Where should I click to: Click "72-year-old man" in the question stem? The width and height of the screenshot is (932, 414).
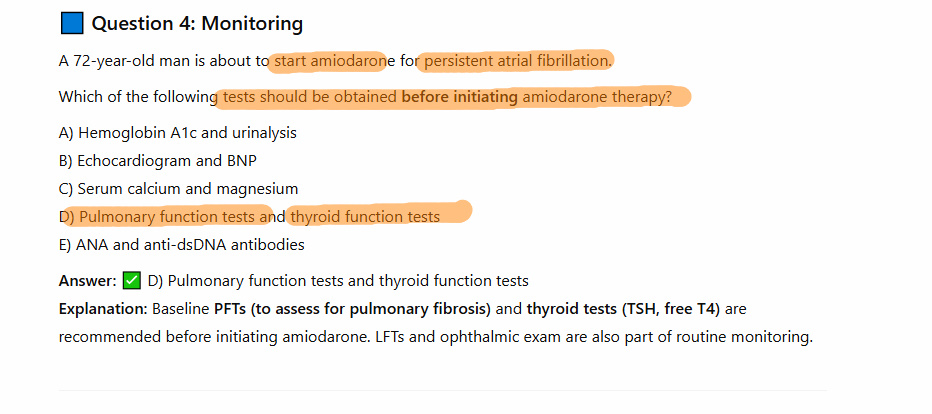pyautogui.click(x=133, y=61)
